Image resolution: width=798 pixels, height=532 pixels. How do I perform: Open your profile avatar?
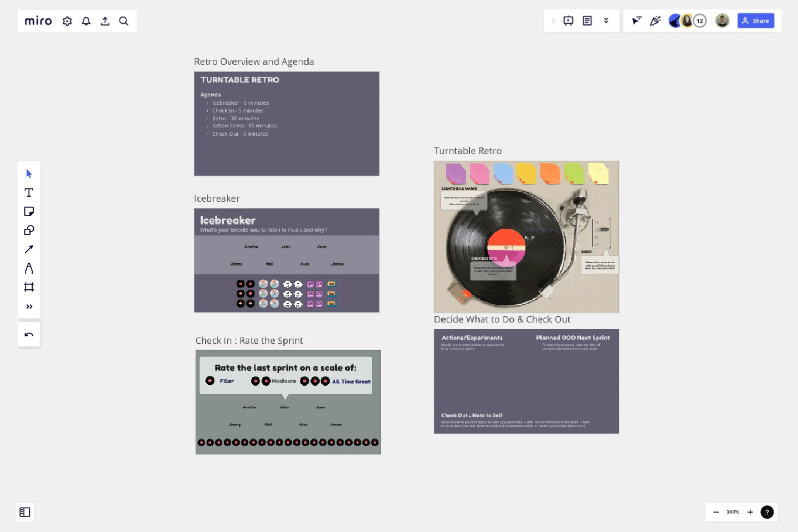pyautogui.click(x=722, y=21)
